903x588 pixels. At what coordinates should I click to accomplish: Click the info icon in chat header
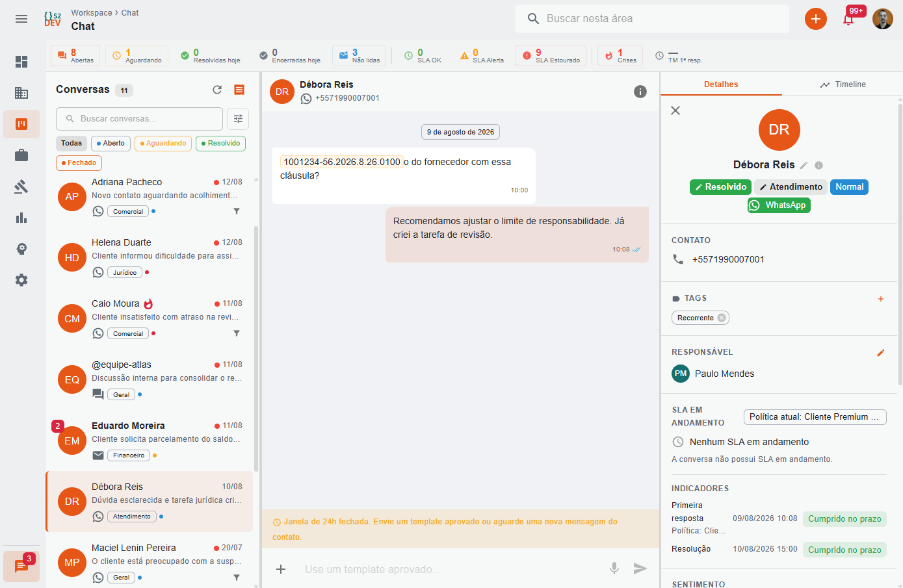point(640,92)
